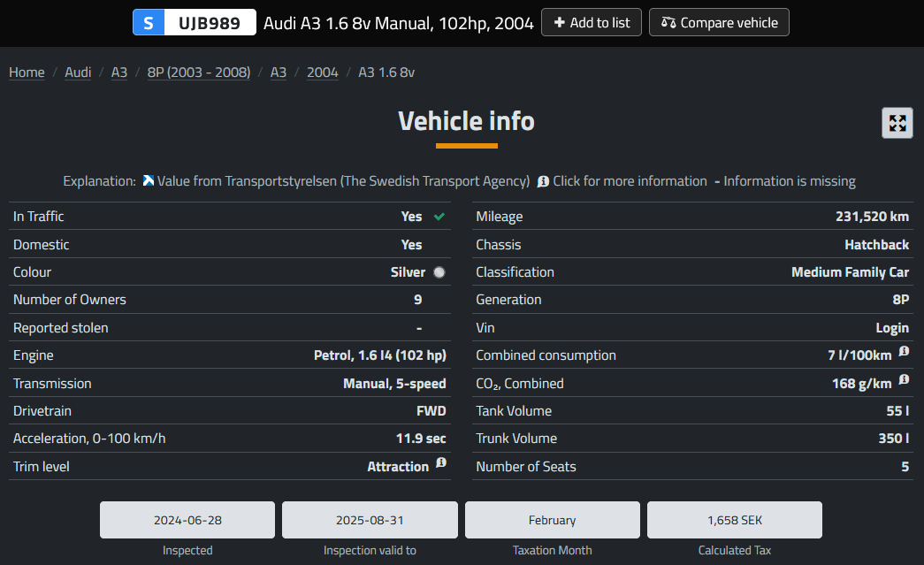Click the Reported stolen label

point(61,327)
